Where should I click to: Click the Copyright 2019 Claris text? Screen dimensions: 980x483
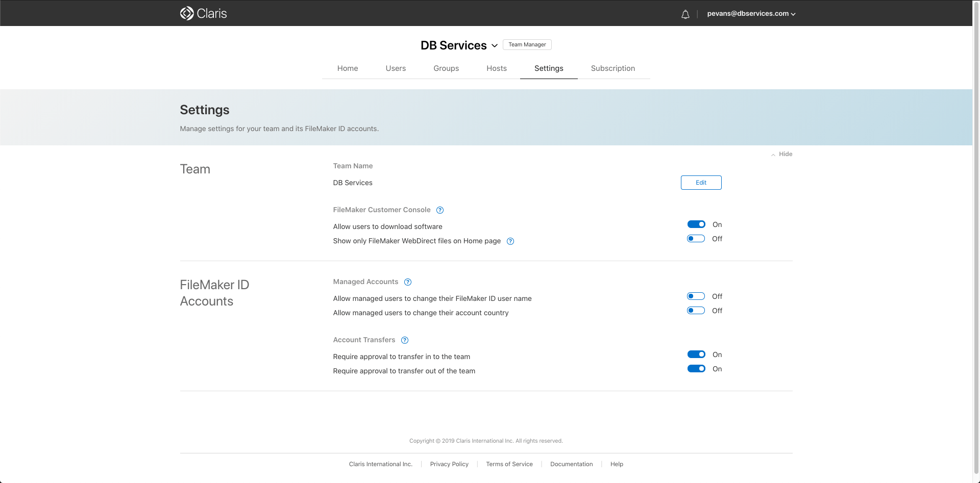[486, 441]
